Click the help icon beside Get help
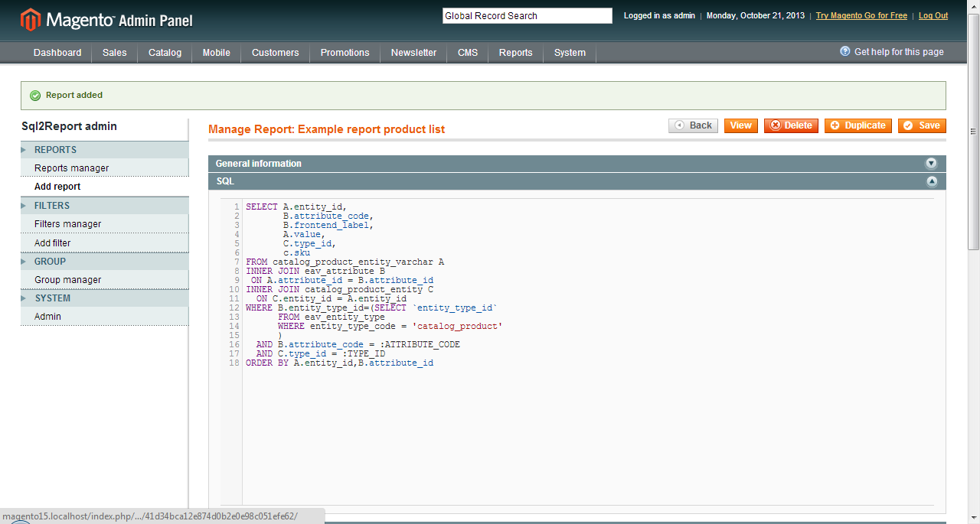The height and width of the screenshot is (524, 980). pyautogui.click(x=845, y=51)
